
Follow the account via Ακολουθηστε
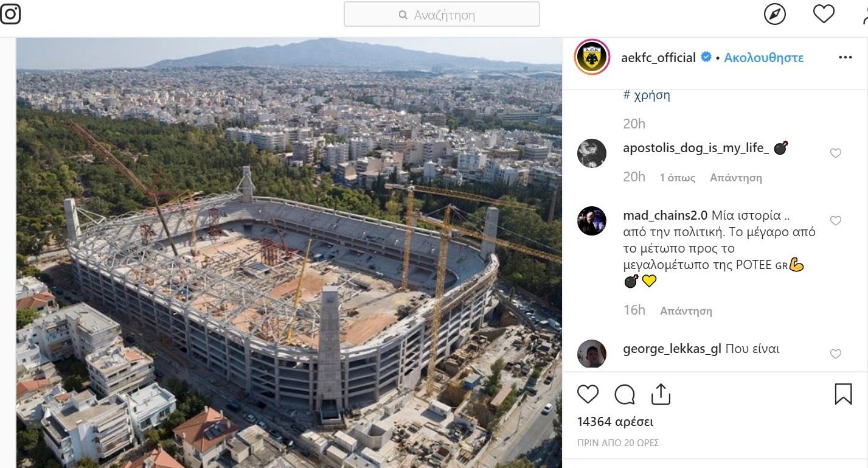(x=764, y=58)
